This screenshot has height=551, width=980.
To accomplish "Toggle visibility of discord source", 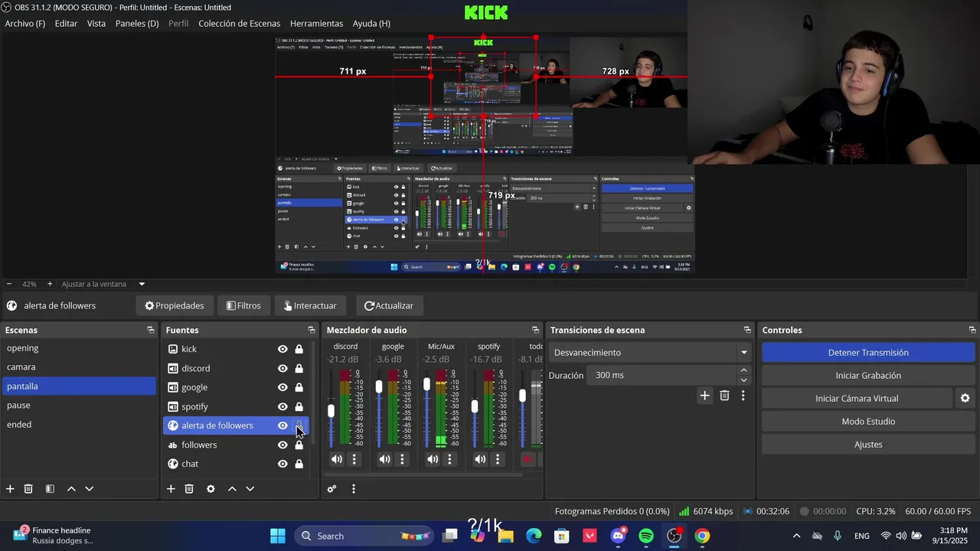I will (283, 368).
